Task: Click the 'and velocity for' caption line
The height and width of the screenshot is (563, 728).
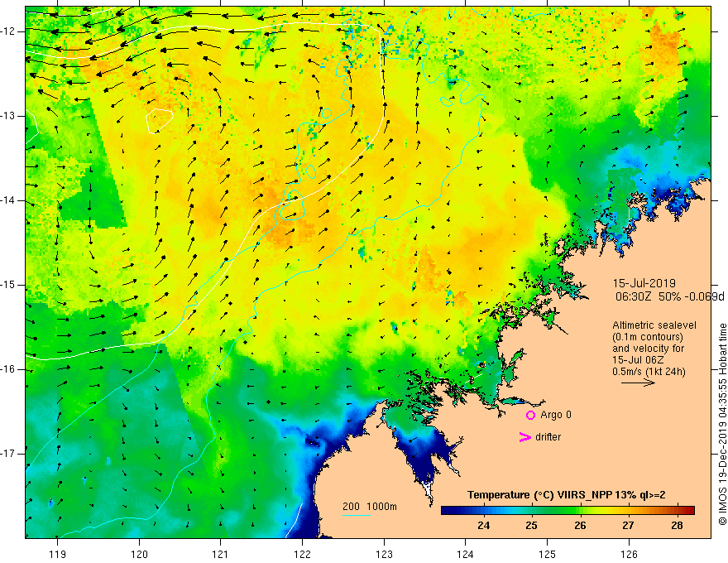Action: pos(648,349)
